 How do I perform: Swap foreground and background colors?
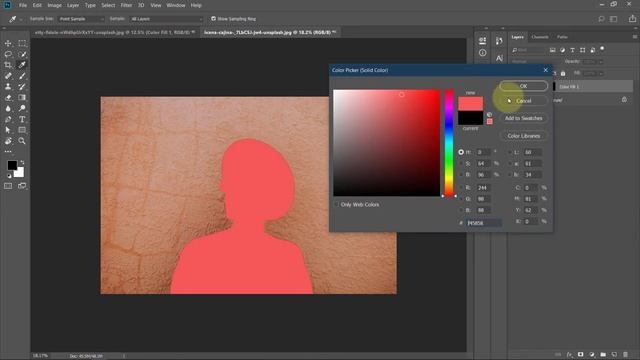[x=22, y=162]
